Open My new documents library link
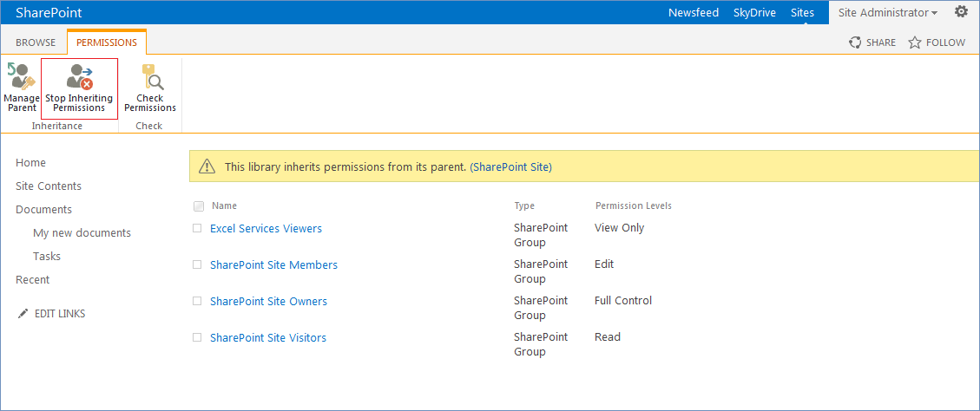The width and height of the screenshot is (980, 411). point(82,233)
